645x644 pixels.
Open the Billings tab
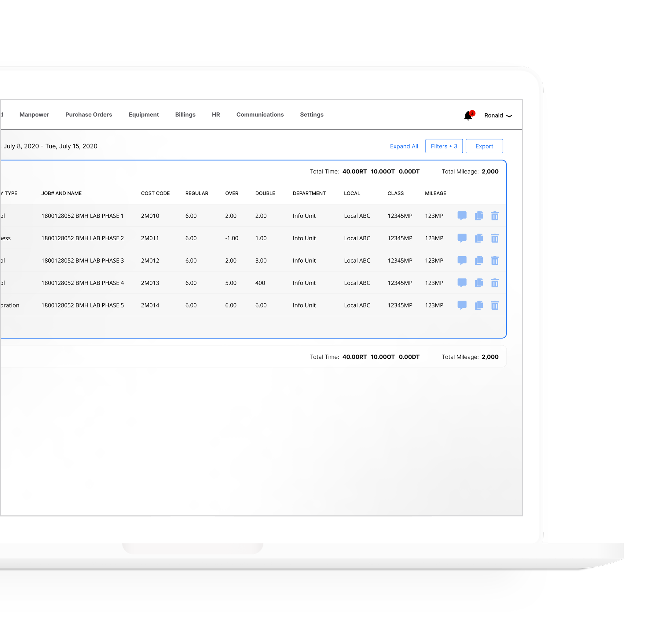point(185,115)
